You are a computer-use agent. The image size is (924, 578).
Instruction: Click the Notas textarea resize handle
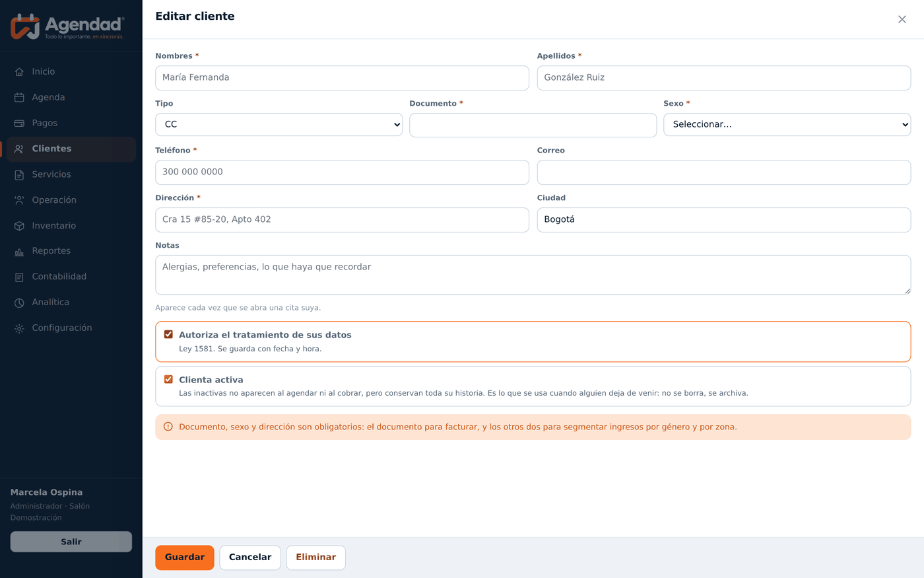pos(907,291)
